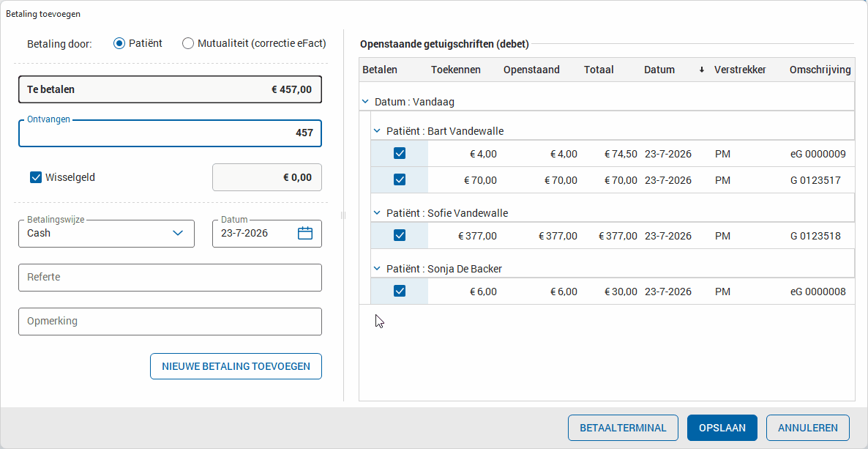Click description G 0123518
The width and height of the screenshot is (868, 449).
tap(815, 236)
